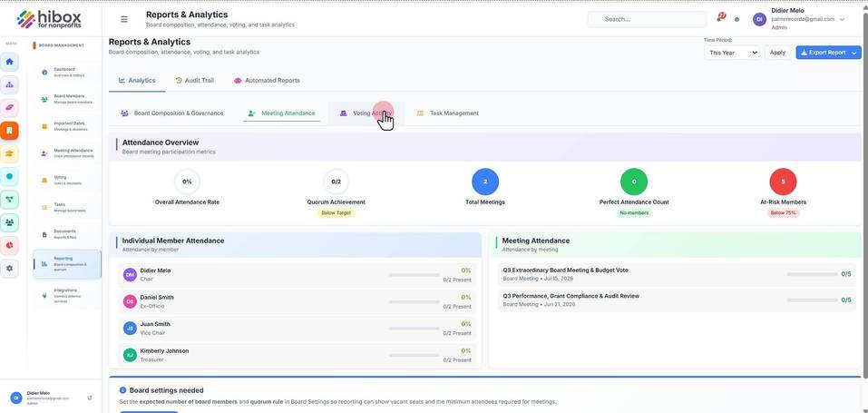
Task: Open the Home icon in left rail
Action: click(9, 62)
